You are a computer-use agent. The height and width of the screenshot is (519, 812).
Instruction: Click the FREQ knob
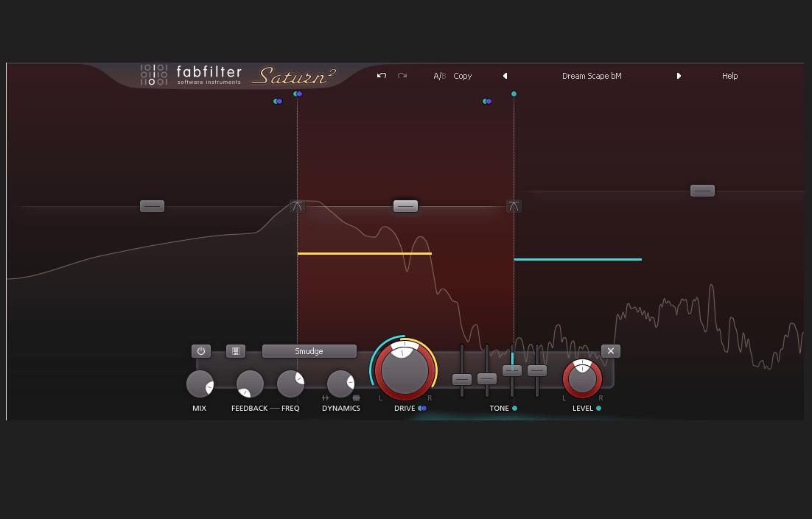[x=290, y=384]
